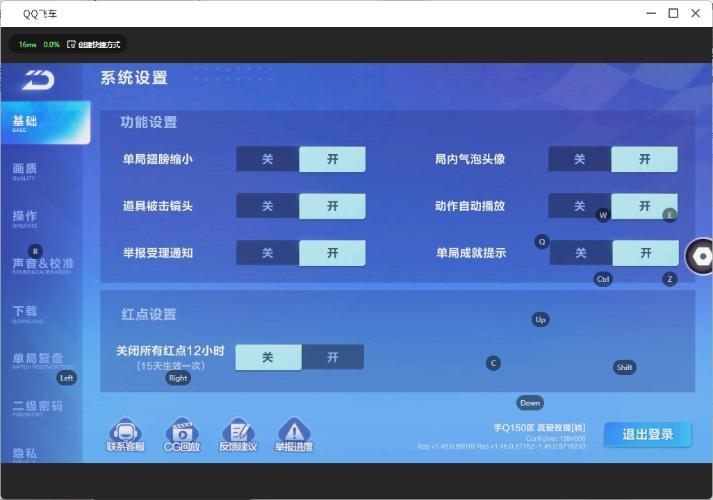Click the Shift key mapping overlay
The height and width of the screenshot is (500, 713).
pyautogui.click(x=624, y=367)
